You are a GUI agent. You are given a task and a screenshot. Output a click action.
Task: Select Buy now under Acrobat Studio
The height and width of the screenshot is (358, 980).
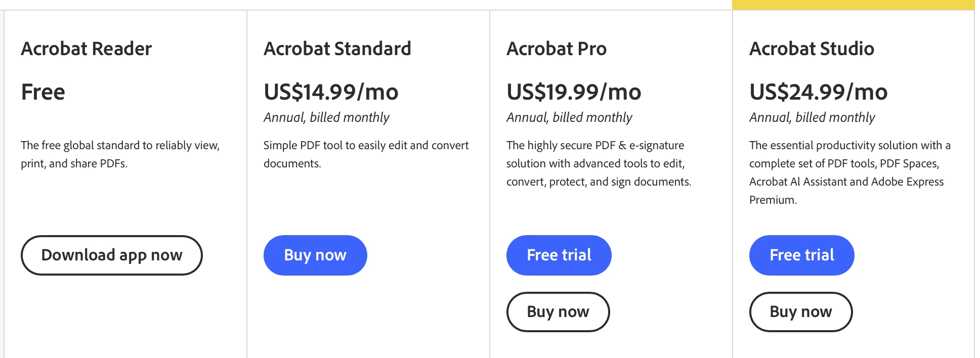801,312
